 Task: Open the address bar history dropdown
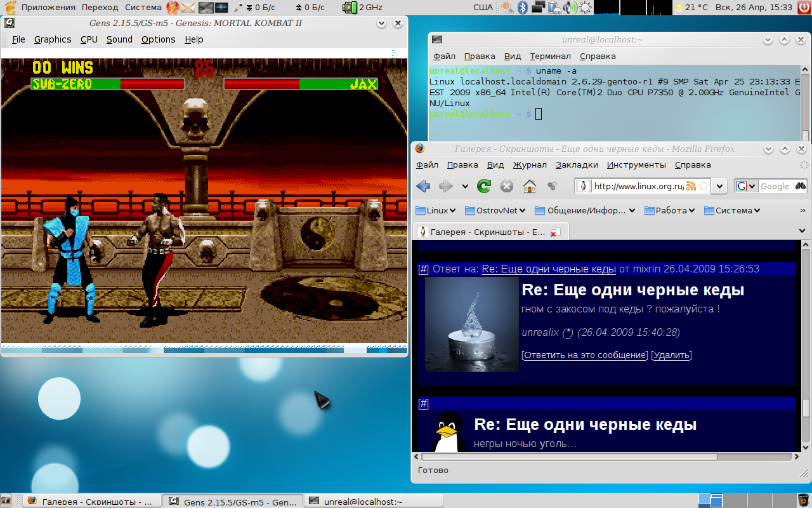pyautogui.click(x=719, y=186)
